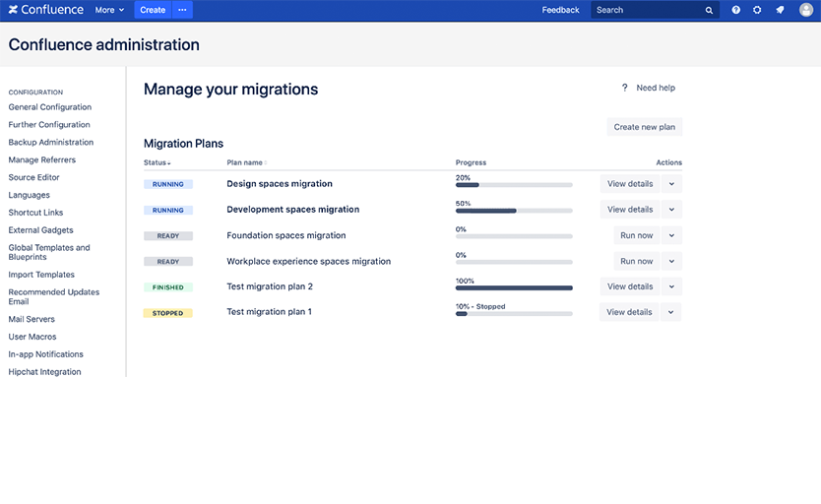Click the ellipsis button beside Create
This screenshot has width=821, height=504.
click(182, 10)
